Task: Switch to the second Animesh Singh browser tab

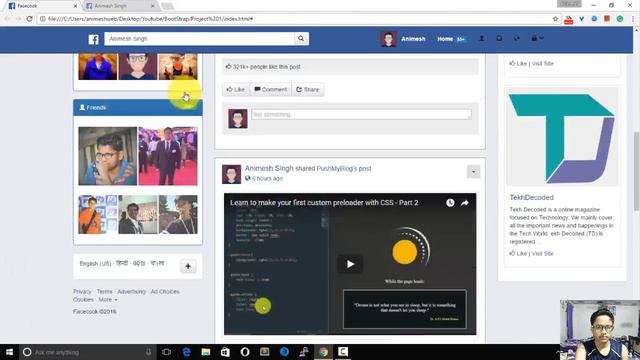Action: [x=119, y=6]
